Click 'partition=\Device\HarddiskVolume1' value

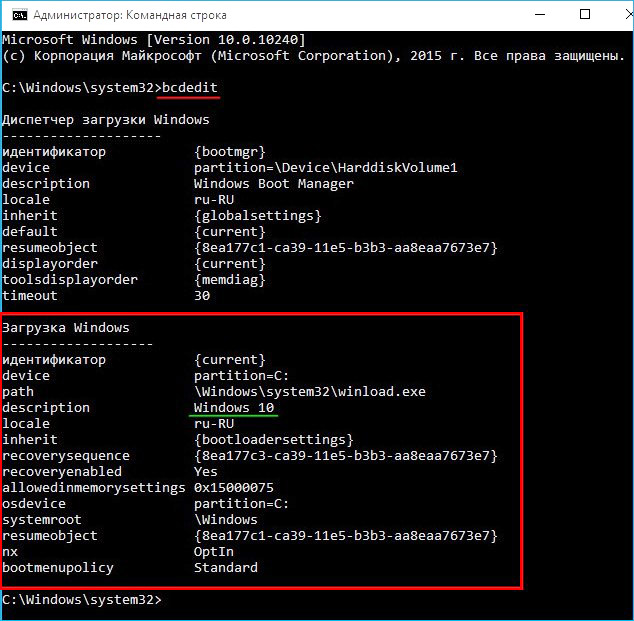pyautogui.click(x=325, y=167)
